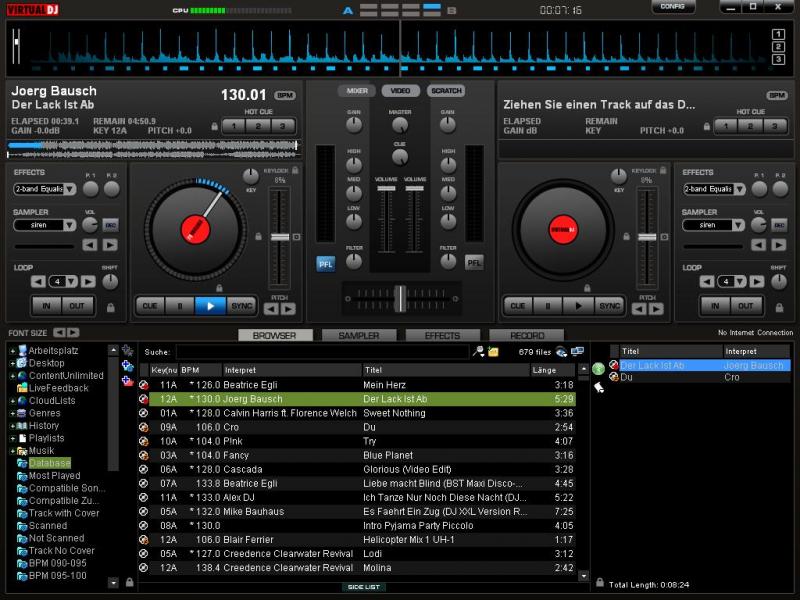Open the CONFIG settings button
This screenshot has width=800, height=600.
point(673,7)
